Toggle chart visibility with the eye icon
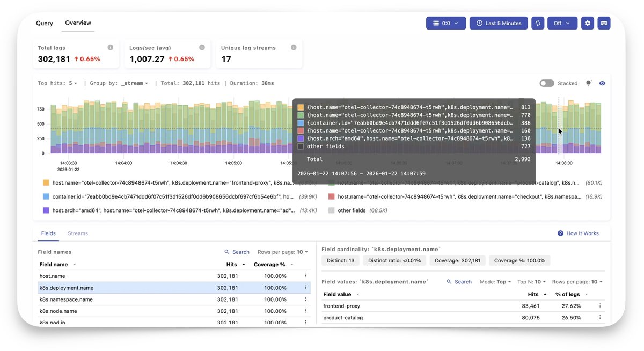Viewport: 644px width, 351px height. coord(602,83)
